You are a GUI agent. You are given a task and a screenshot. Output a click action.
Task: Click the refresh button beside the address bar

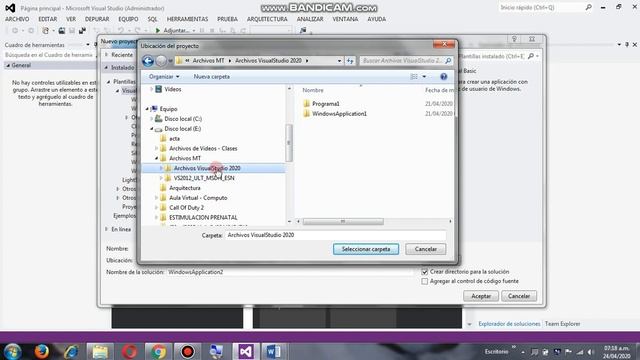point(350,61)
